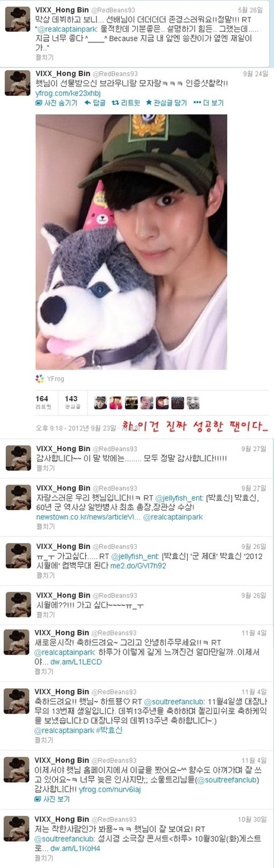Open first retweeter avatar next to 143
The width and height of the screenshot is (274, 868).
click(x=100, y=403)
